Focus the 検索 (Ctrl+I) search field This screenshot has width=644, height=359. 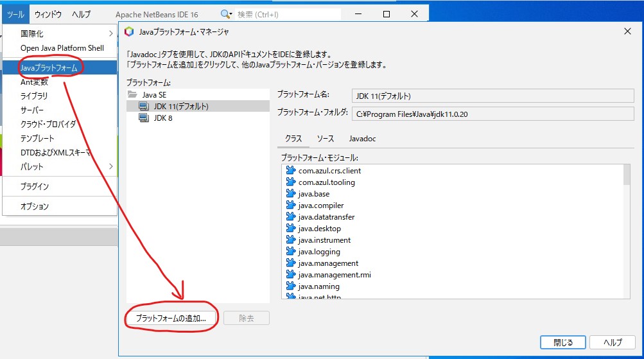click(288, 14)
